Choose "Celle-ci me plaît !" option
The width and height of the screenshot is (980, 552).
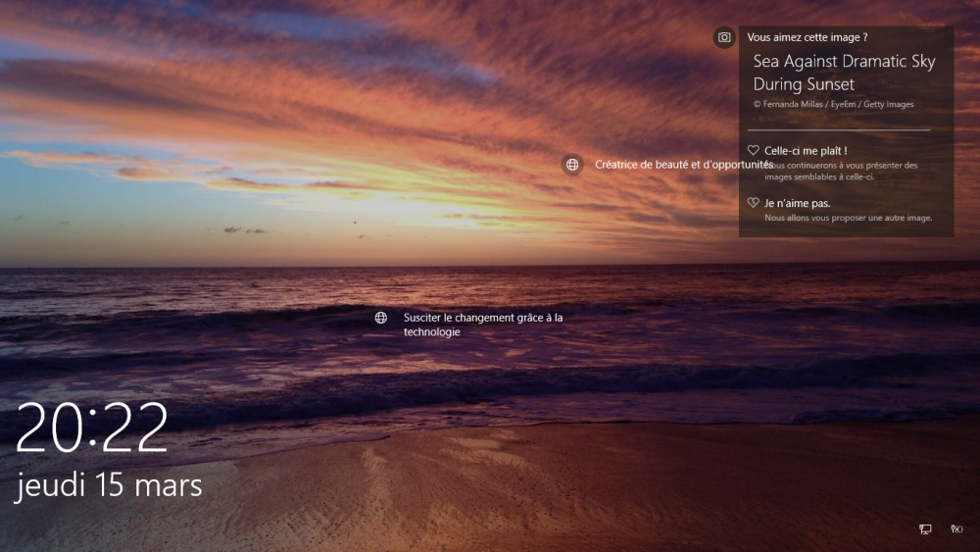pyautogui.click(x=806, y=151)
